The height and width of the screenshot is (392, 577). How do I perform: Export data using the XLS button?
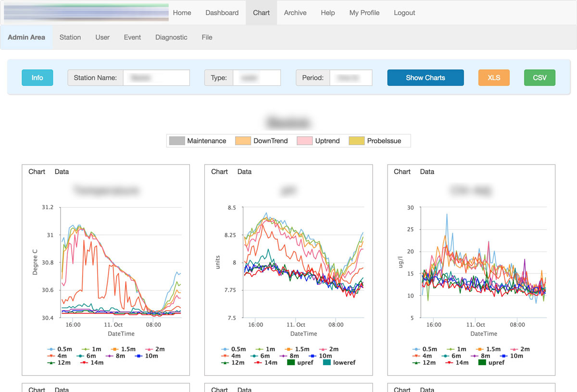click(x=494, y=77)
